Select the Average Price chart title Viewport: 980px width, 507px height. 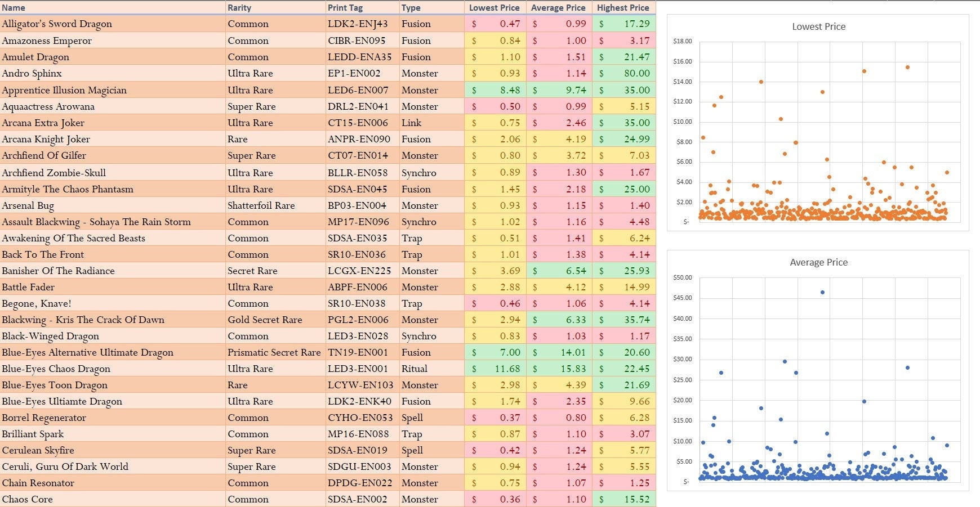818,262
